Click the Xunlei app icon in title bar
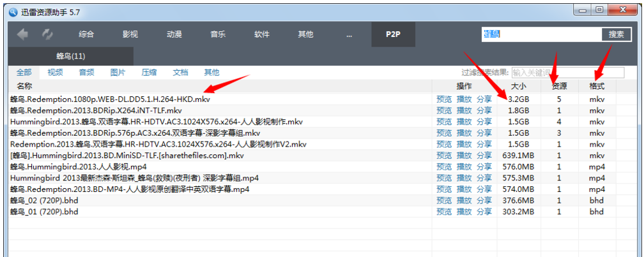This screenshot has width=644, height=257. pyautogui.click(x=15, y=12)
